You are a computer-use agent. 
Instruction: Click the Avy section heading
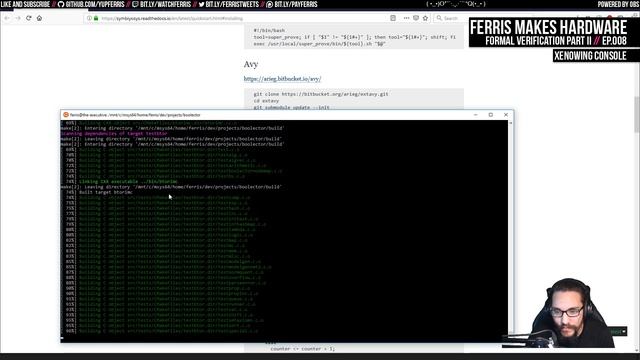coord(251,64)
